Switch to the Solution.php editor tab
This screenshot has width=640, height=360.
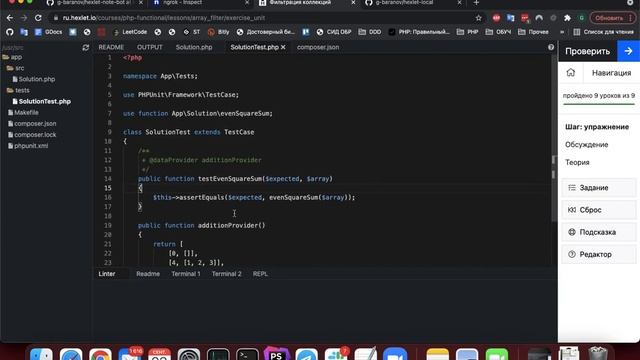pyautogui.click(x=194, y=47)
